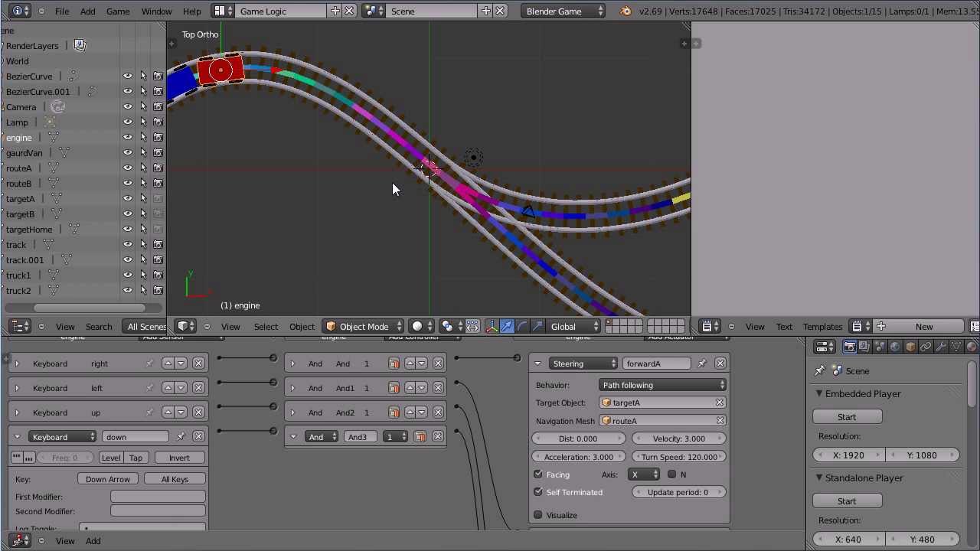Enable the All Keys button
The width and height of the screenshot is (980, 551).
tap(175, 479)
